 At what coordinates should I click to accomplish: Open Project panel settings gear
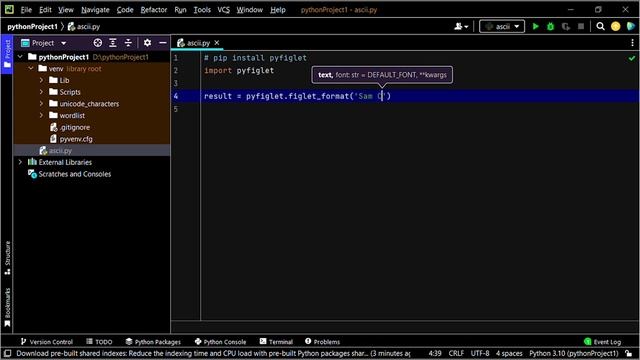click(147, 43)
